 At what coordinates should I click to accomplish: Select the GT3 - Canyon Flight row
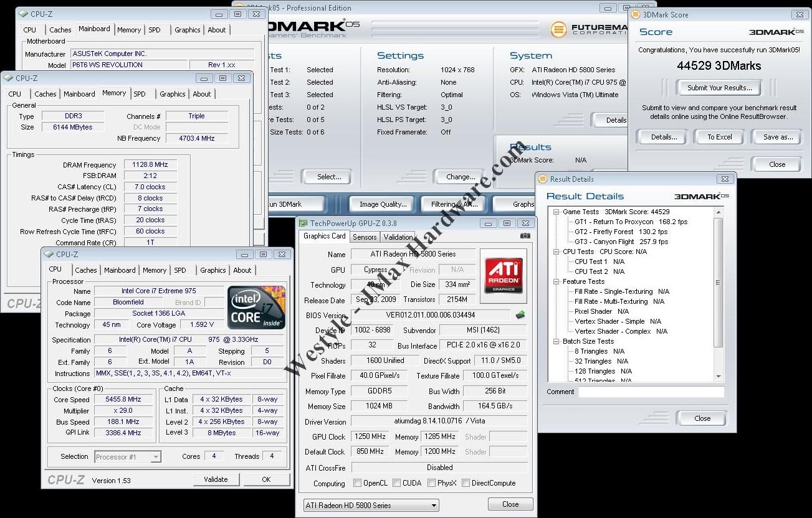click(x=621, y=242)
